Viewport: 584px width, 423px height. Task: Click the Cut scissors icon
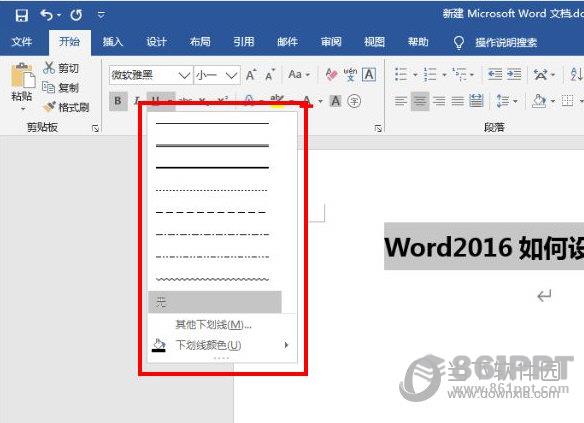(x=49, y=68)
